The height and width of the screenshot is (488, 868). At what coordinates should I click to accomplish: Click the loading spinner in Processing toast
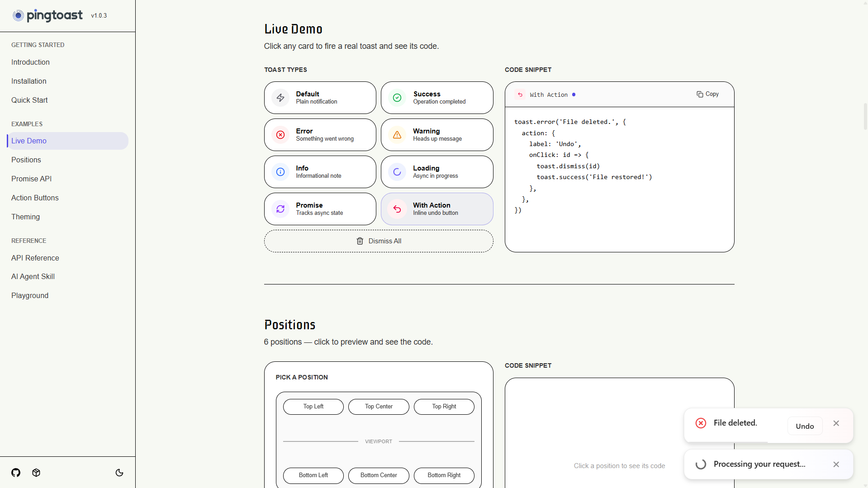click(701, 464)
